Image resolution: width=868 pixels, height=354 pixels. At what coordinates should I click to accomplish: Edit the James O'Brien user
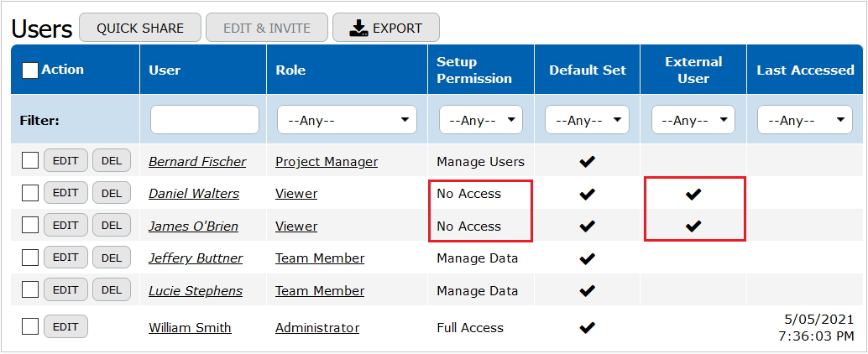[65, 225]
